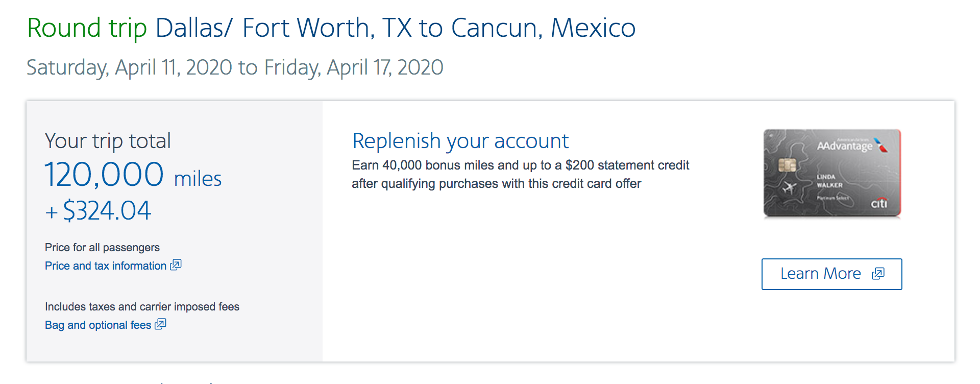Click the AAdvantage credit card image

click(x=832, y=174)
